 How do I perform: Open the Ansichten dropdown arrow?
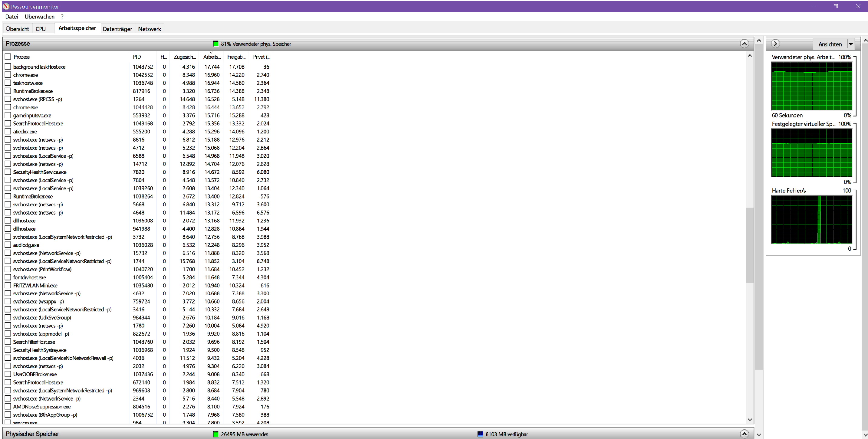click(x=850, y=44)
